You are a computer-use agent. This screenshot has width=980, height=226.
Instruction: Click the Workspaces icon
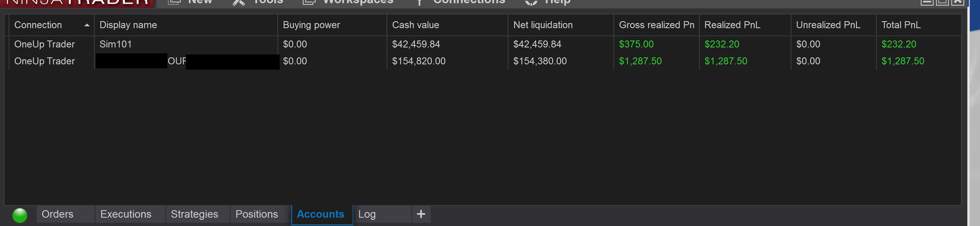click(x=309, y=2)
